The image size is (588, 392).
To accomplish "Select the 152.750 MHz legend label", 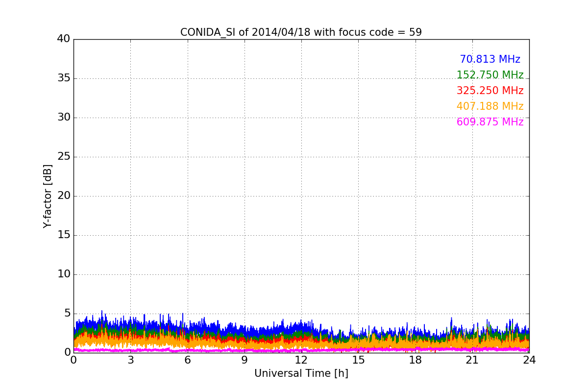I will pyautogui.click(x=490, y=75).
